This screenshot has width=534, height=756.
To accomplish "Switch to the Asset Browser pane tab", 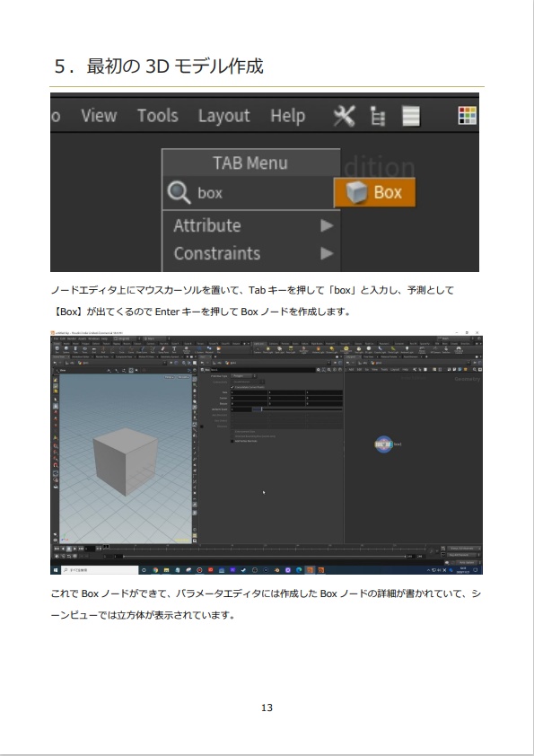I will click(x=411, y=356).
